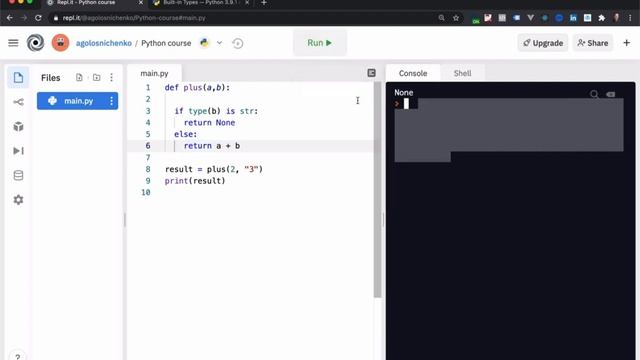Open the Chrome three-dot menu

631,18
